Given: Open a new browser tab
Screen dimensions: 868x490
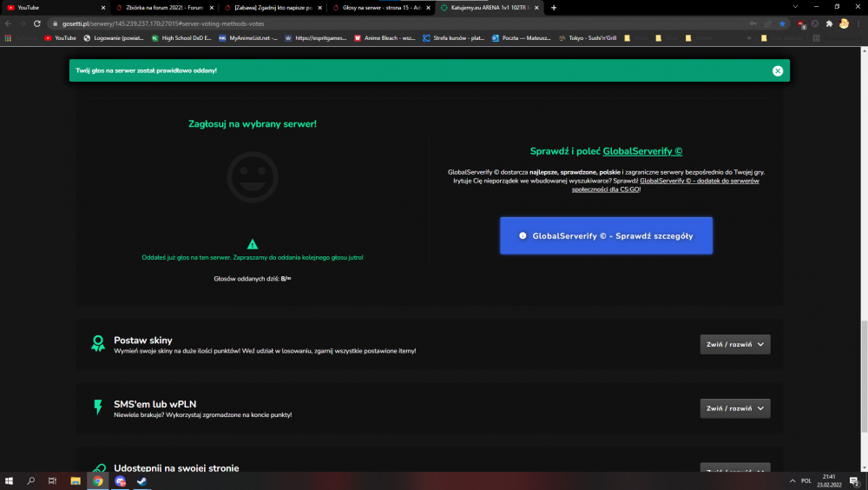Looking at the screenshot, I should pyautogui.click(x=554, y=8).
